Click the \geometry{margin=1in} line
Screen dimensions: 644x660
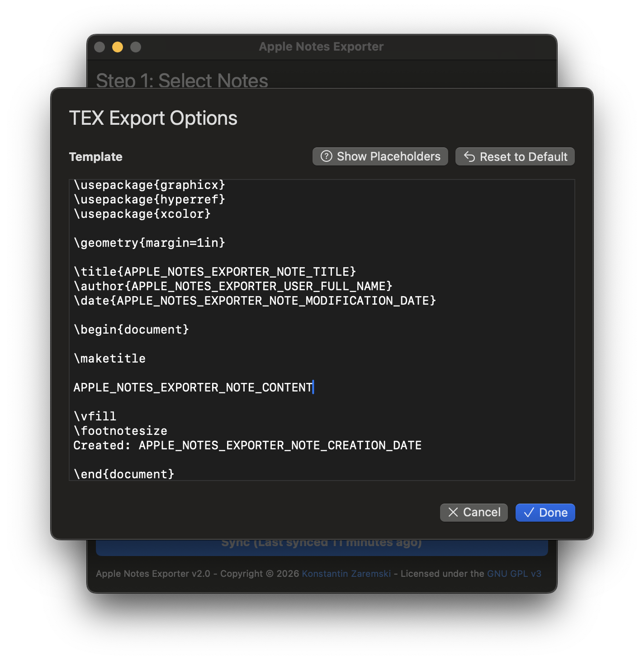[x=149, y=243]
